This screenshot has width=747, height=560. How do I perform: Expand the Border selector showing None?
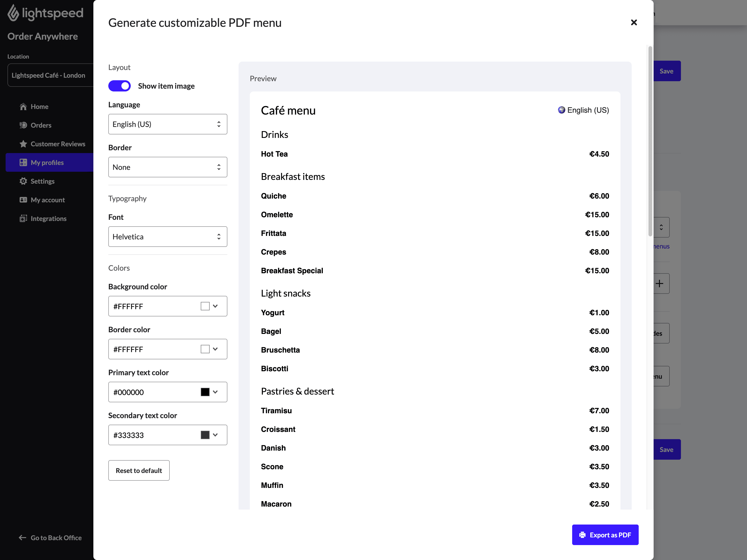168,167
